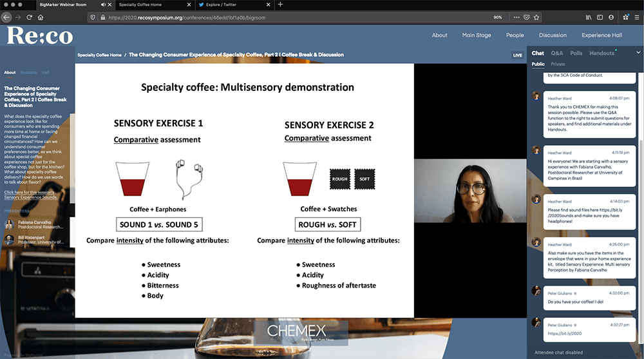Click Heather Ward's avatar in chat
Screen dimensions: 644x359
point(536,95)
